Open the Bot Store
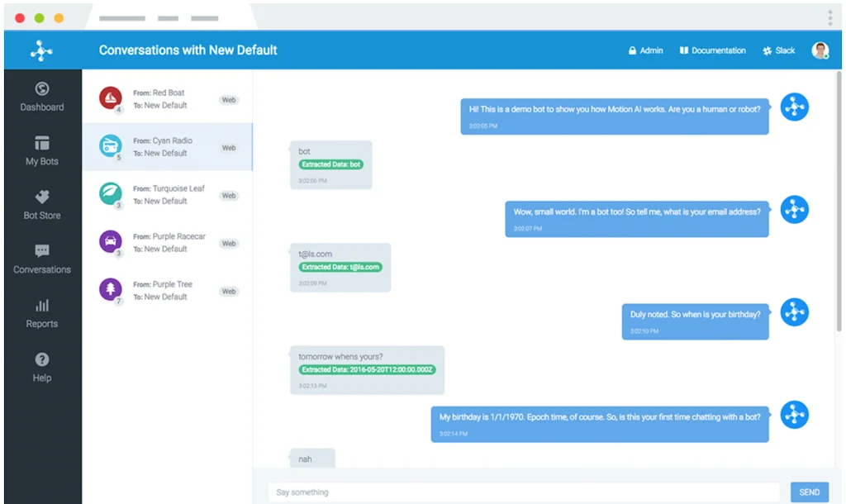 tap(41, 206)
